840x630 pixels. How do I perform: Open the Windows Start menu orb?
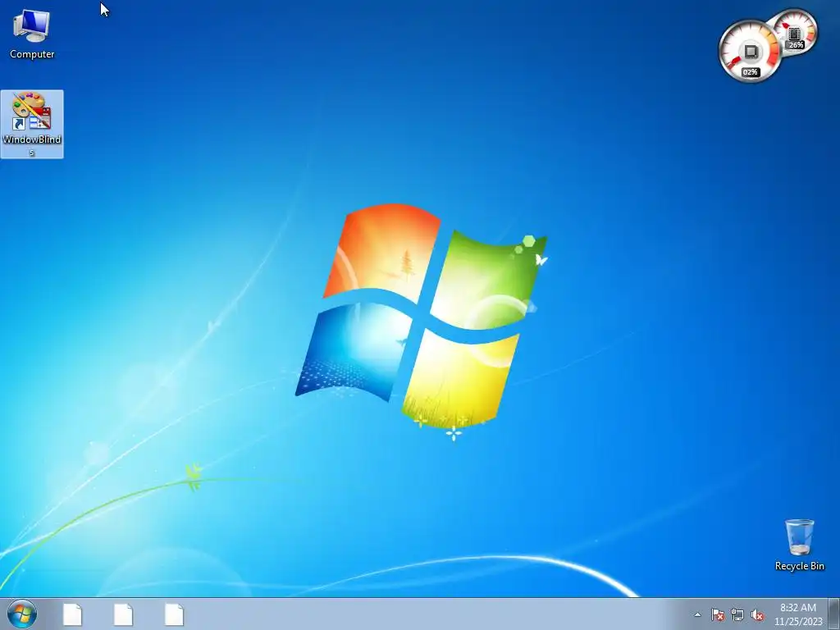(22, 614)
